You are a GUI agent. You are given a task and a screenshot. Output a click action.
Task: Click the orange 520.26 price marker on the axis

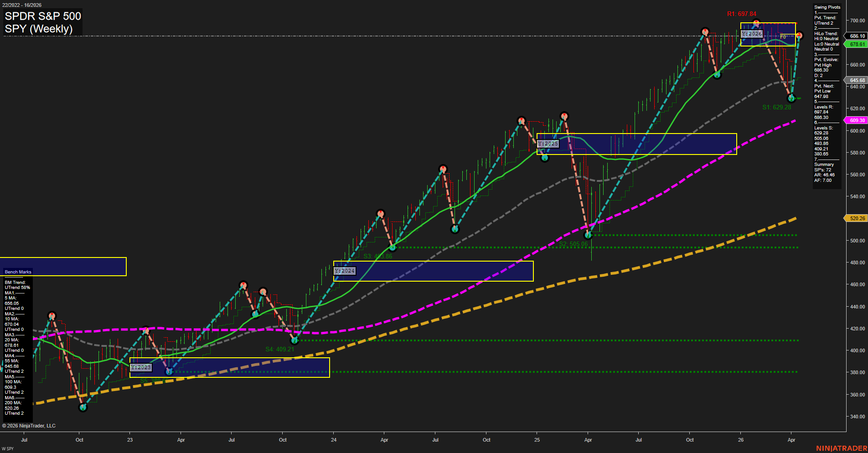pyautogui.click(x=856, y=218)
